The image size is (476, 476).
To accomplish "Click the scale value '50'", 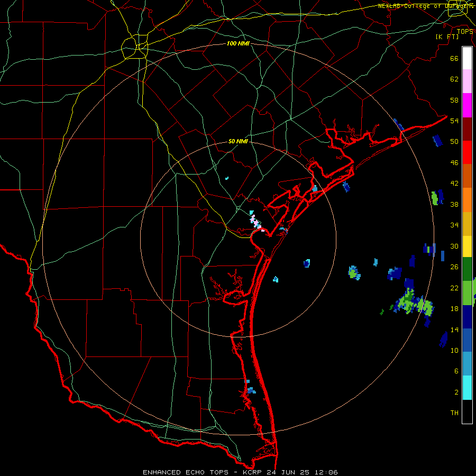I will (x=454, y=142).
